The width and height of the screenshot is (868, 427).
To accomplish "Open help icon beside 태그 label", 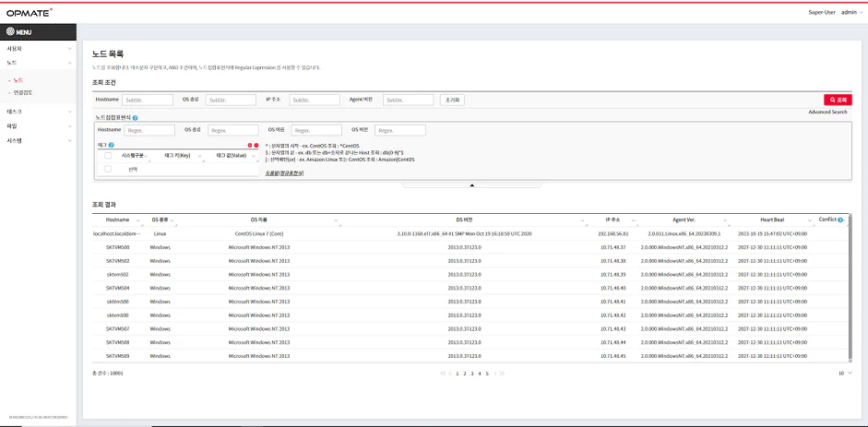I will click(112, 145).
